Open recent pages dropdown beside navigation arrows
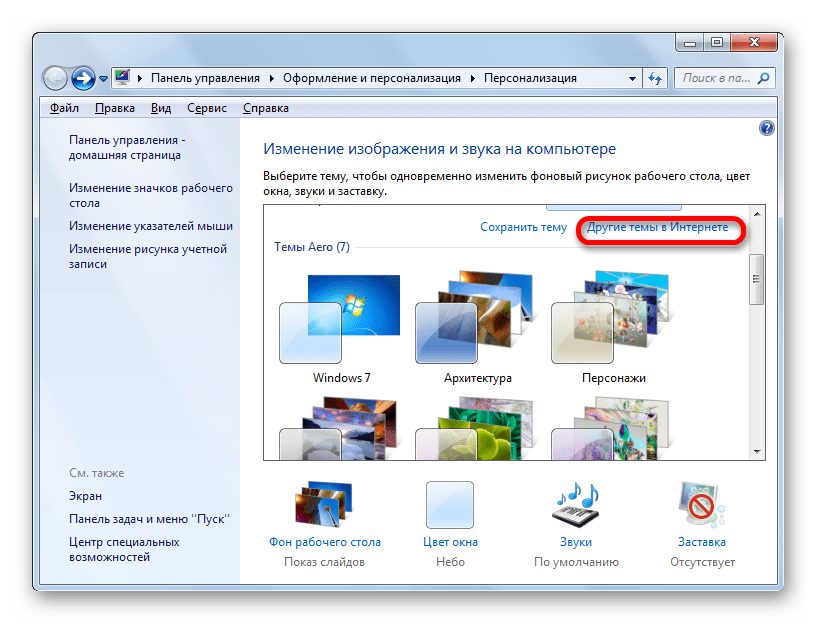The image size is (817, 624). pyautogui.click(x=103, y=79)
